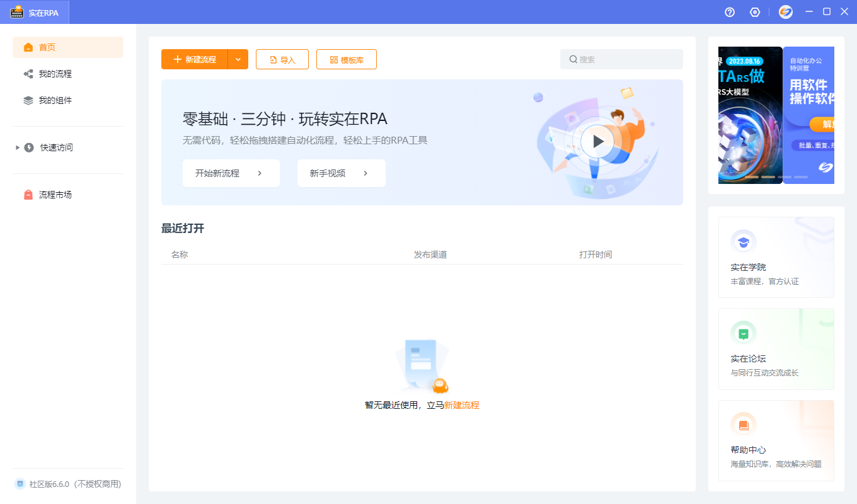The image size is (857, 504).
Task: Open the 用软件操作软件 promo slide
Action: tap(809, 115)
